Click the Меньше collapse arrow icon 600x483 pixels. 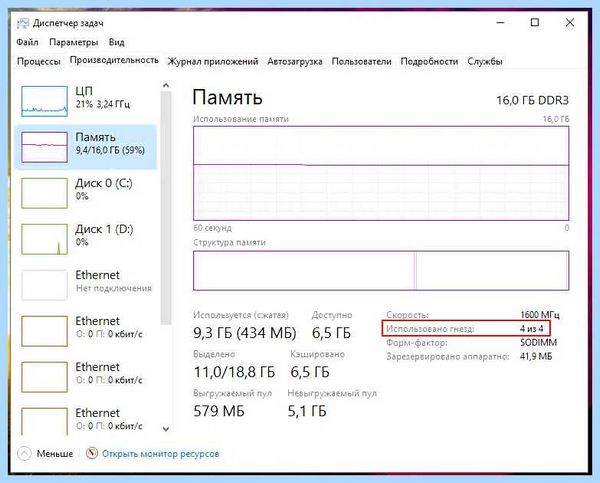[x=24, y=454]
